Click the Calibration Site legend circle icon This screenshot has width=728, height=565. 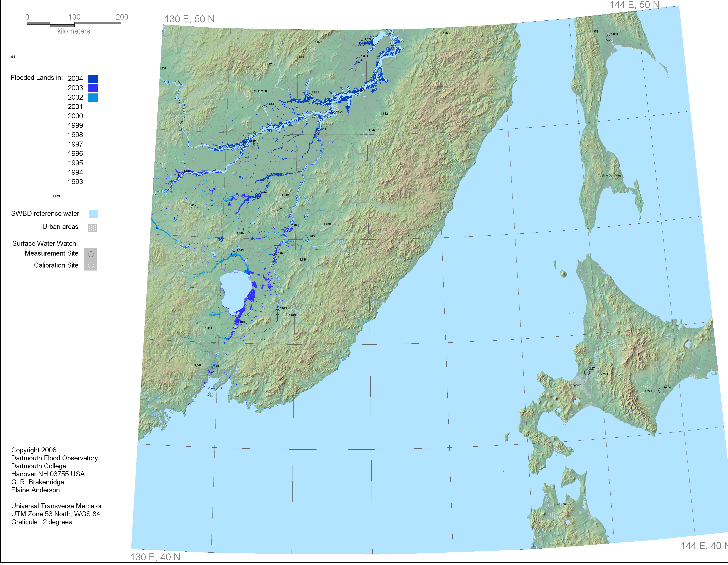[91, 266]
